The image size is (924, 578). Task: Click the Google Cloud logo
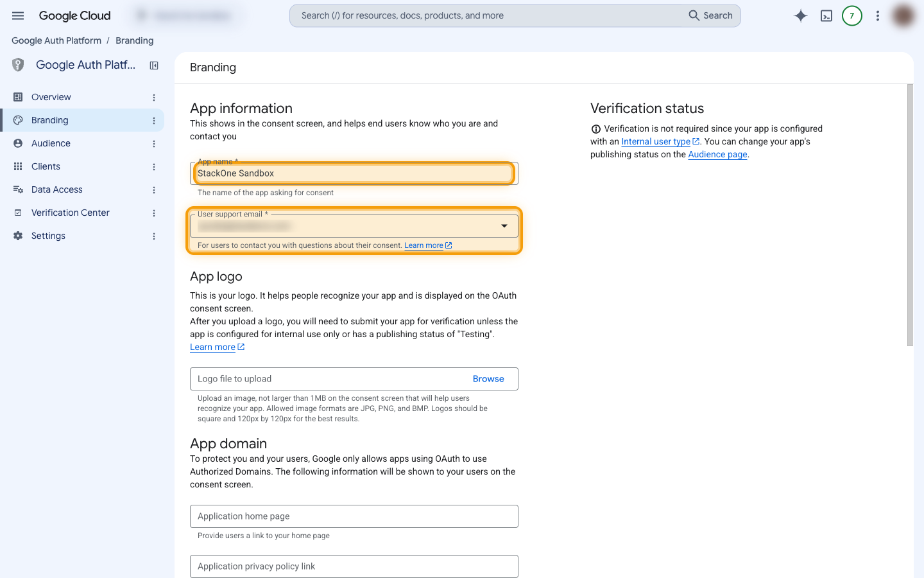click(74, 15)
